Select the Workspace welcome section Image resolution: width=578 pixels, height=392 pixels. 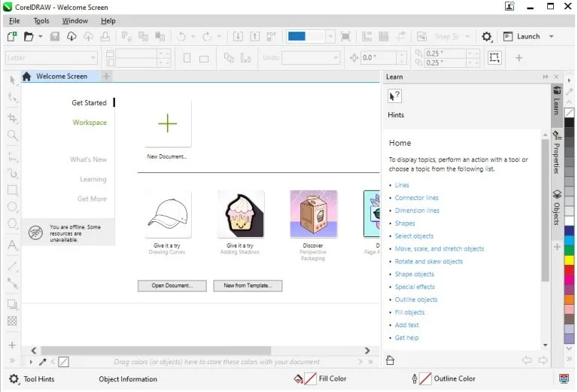pyautogui.click(x=90, y=123)
